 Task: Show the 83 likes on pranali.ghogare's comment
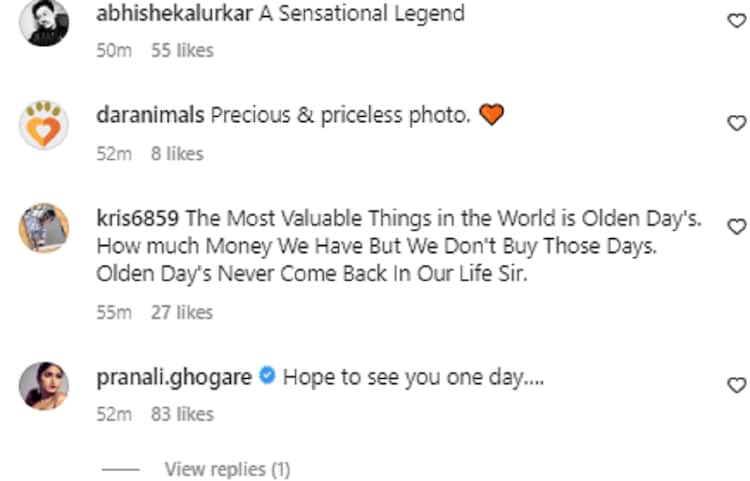pos(182,414)
